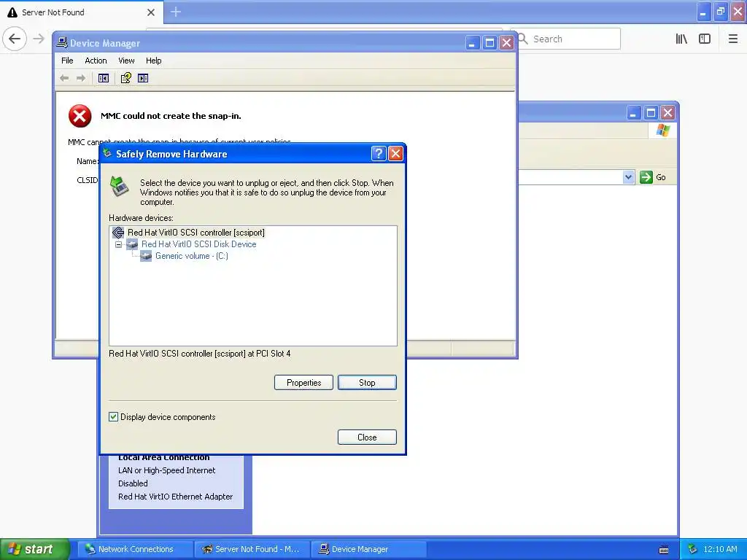Minimize the Device Manager window

[x=472, y=43]
